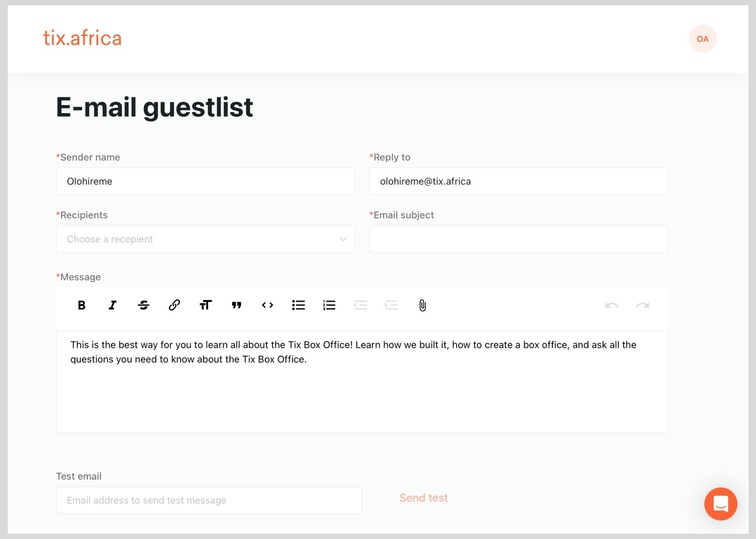Open the Choose a recipient dropdown
The width and height of the screenshot is (756, 539).
coord(205,239)
